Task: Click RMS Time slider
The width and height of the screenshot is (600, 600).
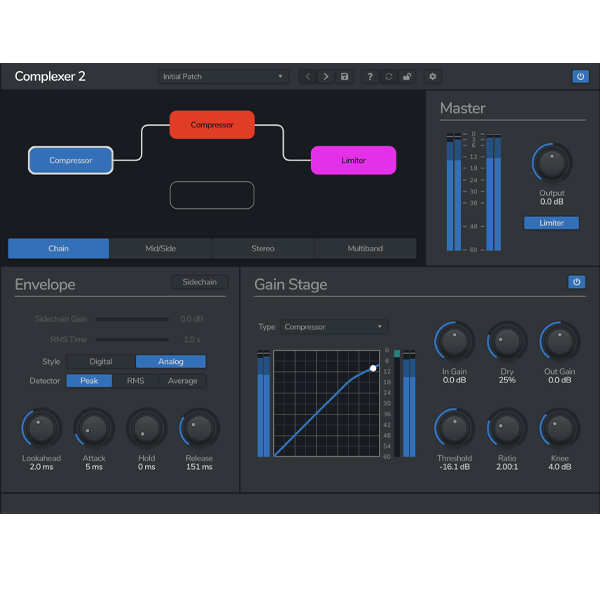Action: [x=132, y=339]
